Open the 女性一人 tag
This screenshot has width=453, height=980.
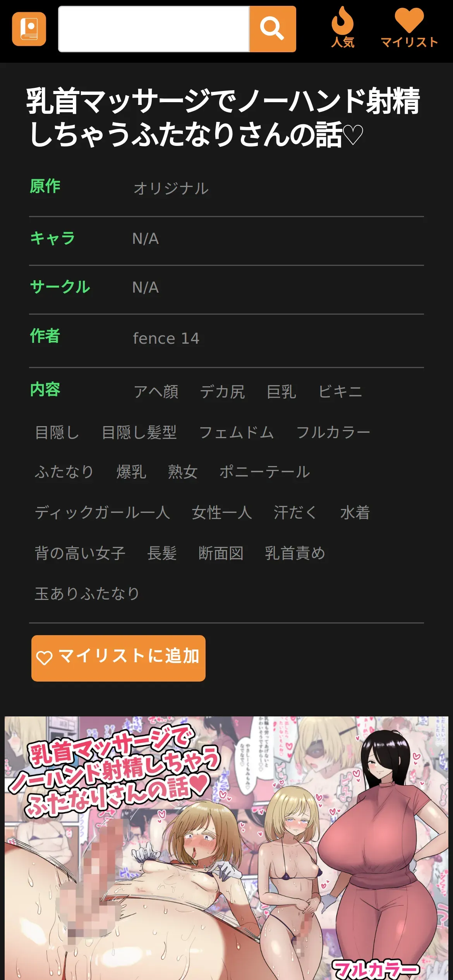point(222,512)
